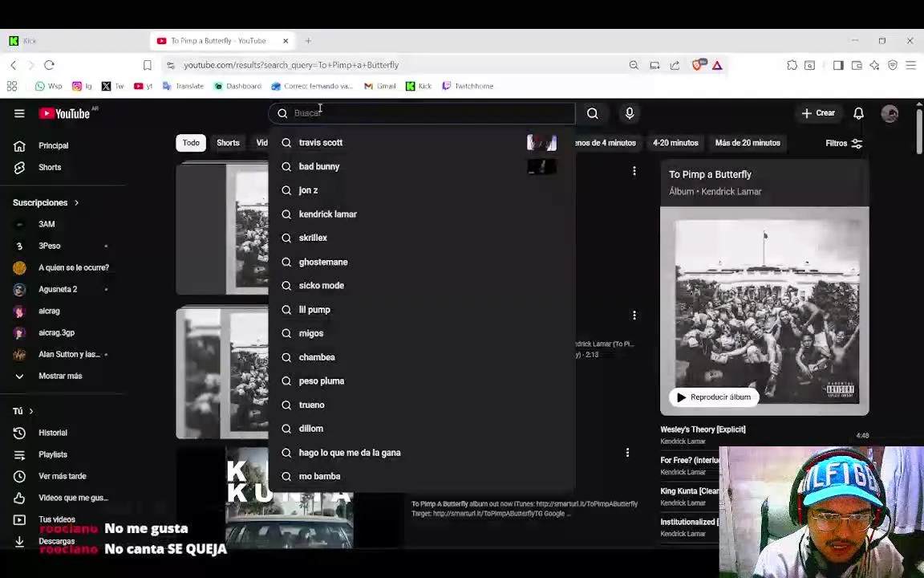Open the YouTube hamburger guide menu
The width and height of the screenshot is (924, 578).
coord(19,113)
